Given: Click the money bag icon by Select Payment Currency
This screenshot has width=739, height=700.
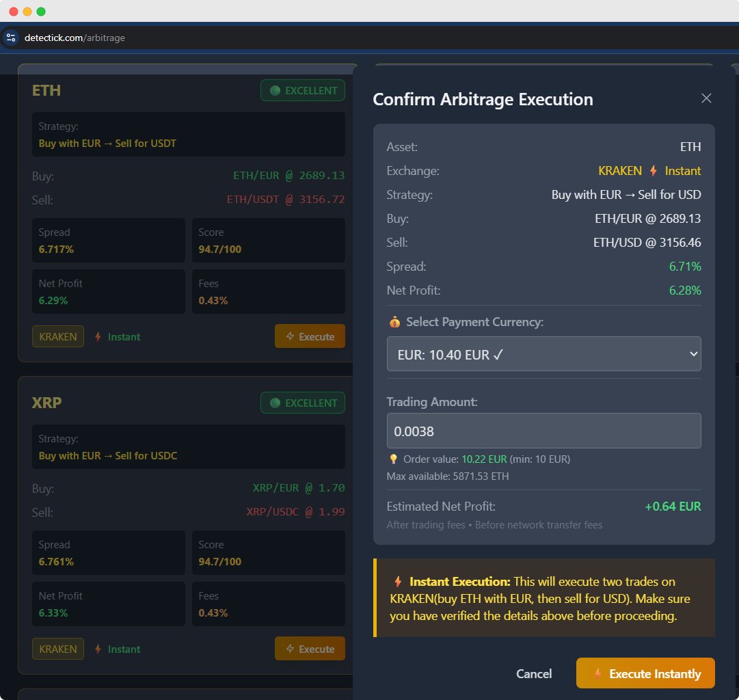Looking at the screenshot, I should click(394, 322).
